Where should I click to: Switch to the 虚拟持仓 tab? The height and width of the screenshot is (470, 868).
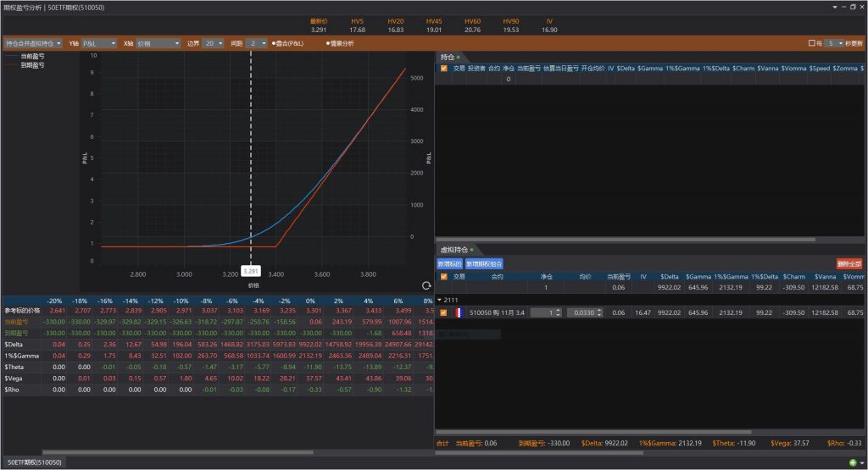(x=454, y=250)
